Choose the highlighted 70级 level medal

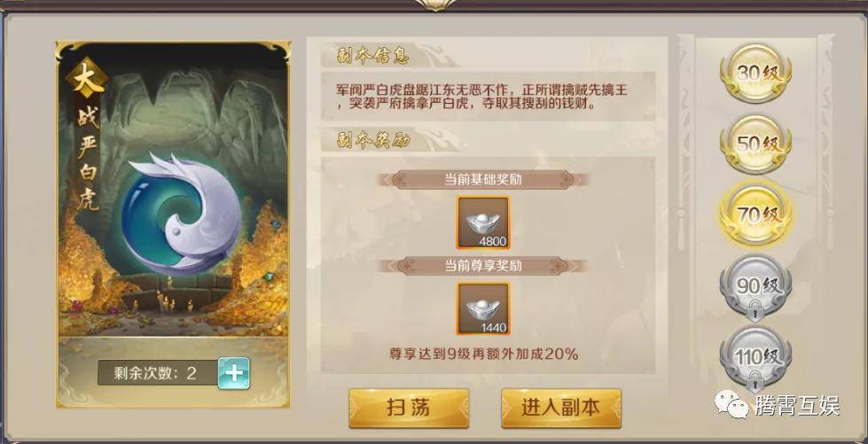coord(755,214)
